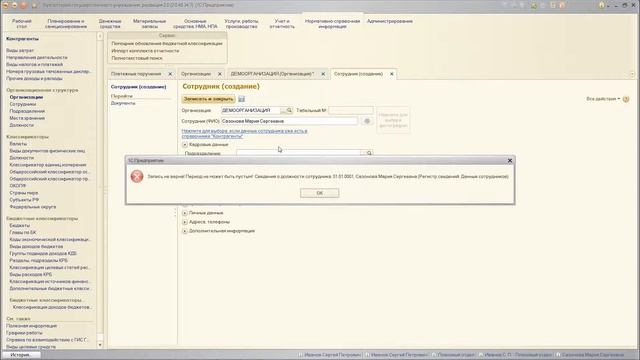Open the help question-mark icon near Все действия
640x360 pixels.
(x=626, y=99)
